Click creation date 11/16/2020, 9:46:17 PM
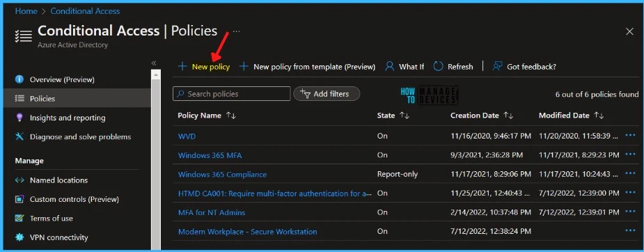 (x=490, y=136)
